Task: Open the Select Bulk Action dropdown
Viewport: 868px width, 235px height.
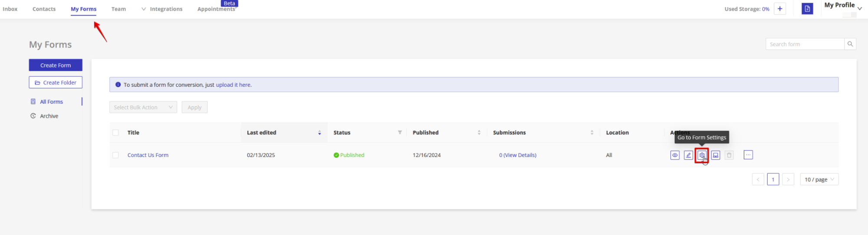Action: tap(143, 107)
